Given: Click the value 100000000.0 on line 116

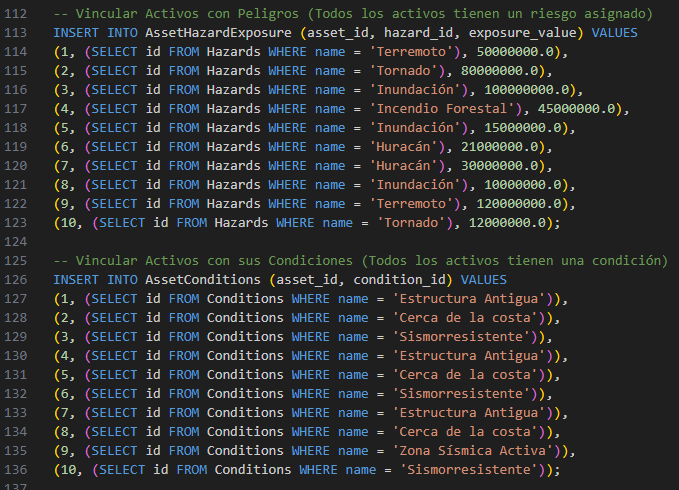Looking at the screenshot, I should [527, 90].
